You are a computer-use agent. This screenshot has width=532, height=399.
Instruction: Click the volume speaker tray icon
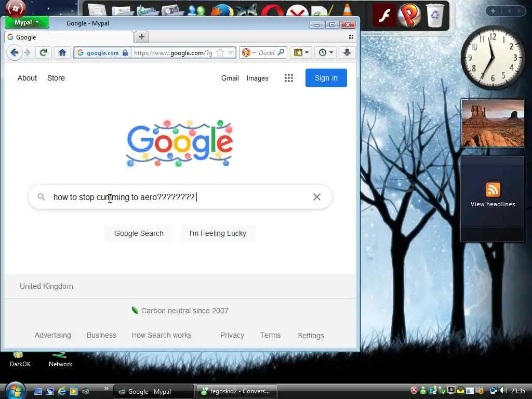click(x=503, y=391)
